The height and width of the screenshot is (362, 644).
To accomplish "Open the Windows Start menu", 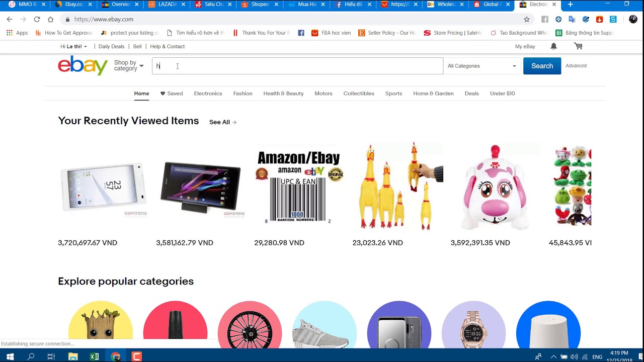I will (x=10, y=356).
